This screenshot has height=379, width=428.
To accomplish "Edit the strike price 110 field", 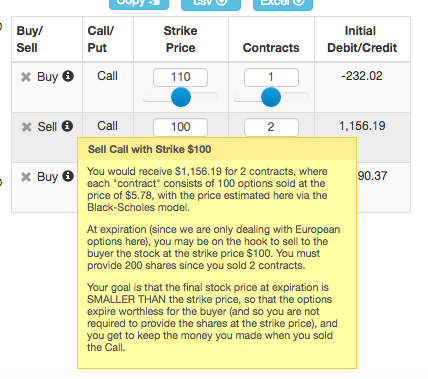I will tap(180, 77).
